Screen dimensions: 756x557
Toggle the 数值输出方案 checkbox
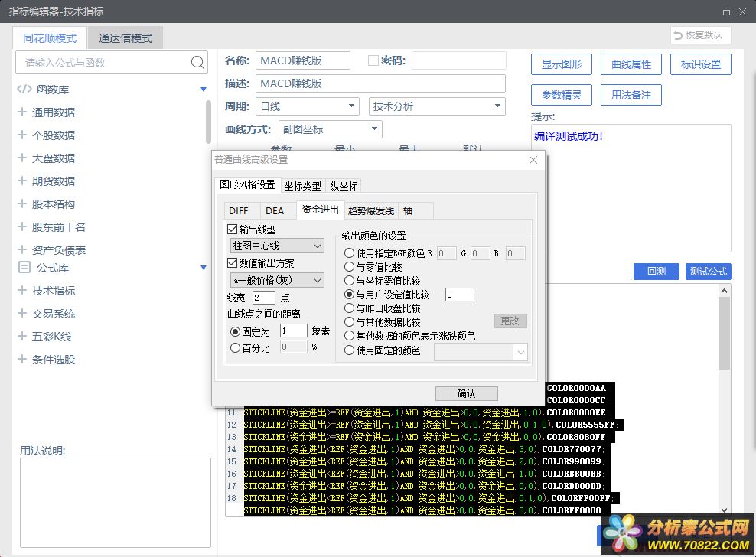(x=232, y=263)
